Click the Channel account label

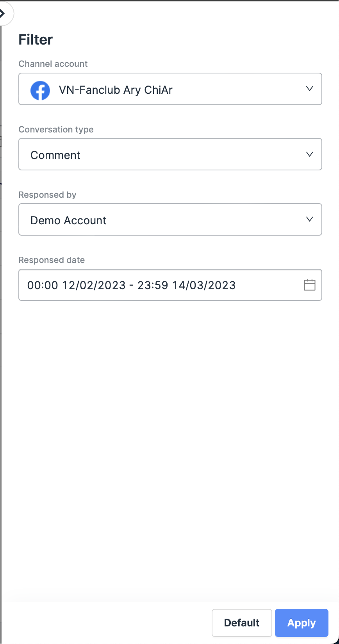pos(53,64)
